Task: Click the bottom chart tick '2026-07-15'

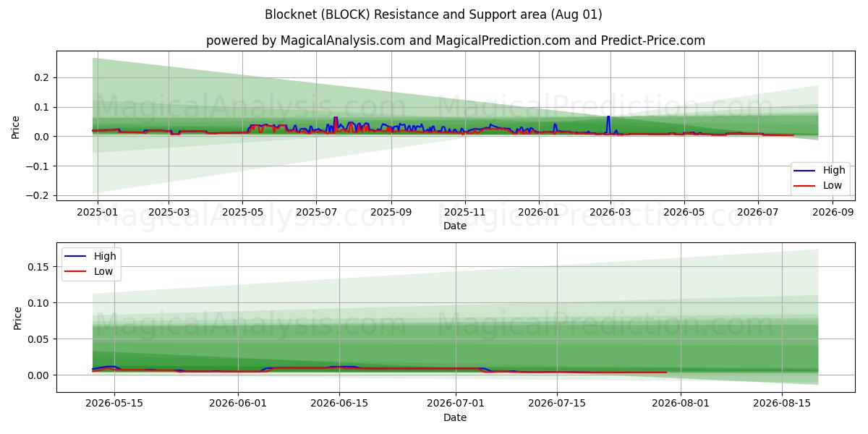Action: pos(558,404)
